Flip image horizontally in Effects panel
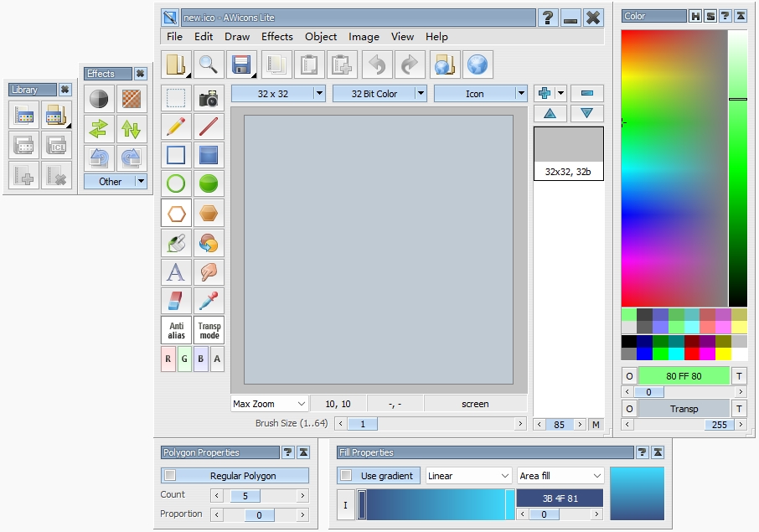The width and height of the screenshot is (759, 532). click(99, 129)
